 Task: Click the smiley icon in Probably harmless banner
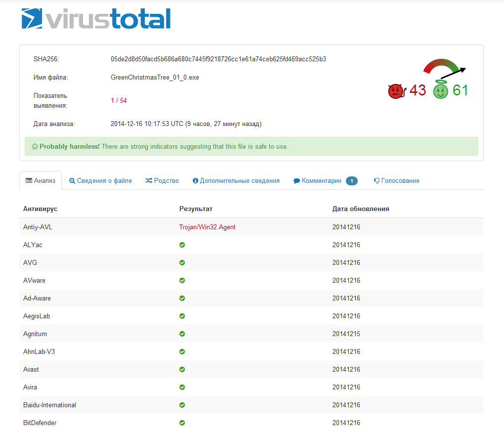(x=35, y=147)
